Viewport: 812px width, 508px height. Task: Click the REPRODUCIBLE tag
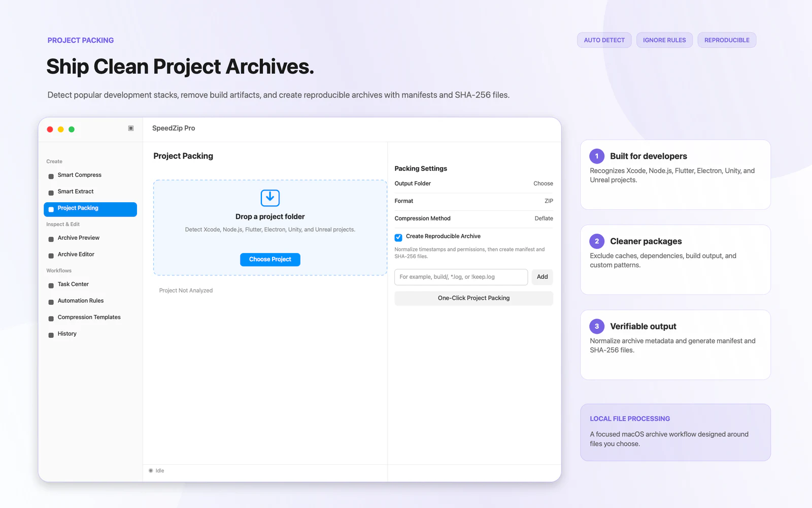[x=727, y=40]
